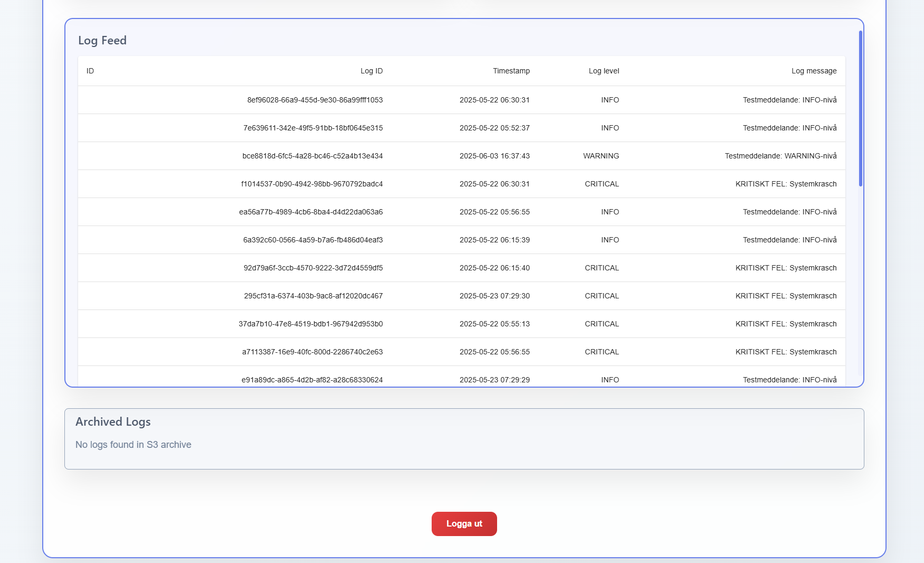Click the 'No logs found in S3 archive' text

click(x=133, y=445)
